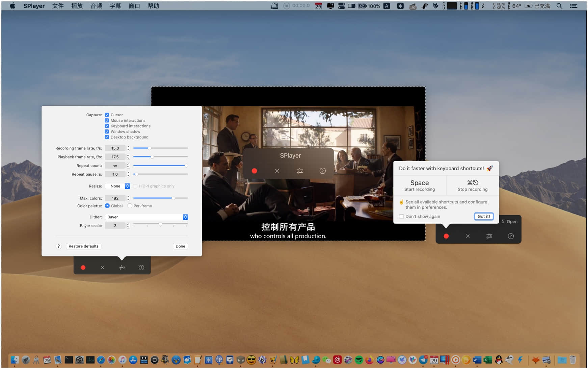588x369 pixels.
Task: Launch Microsoft Word from dock
Action: click(477, 360)
